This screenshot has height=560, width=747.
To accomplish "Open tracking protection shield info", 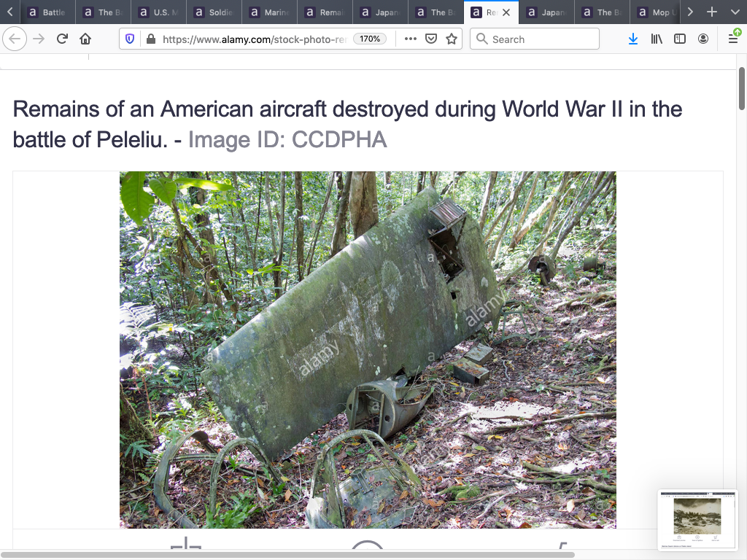I will [x=131, y=39].
